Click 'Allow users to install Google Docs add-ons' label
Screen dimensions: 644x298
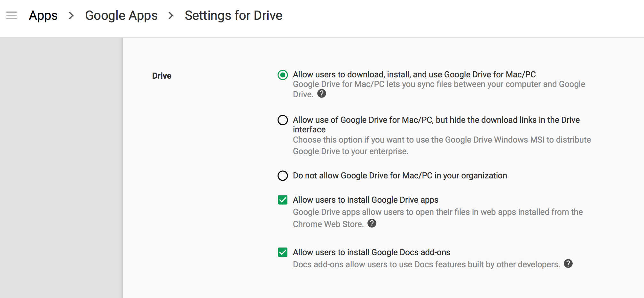[372, 252]
